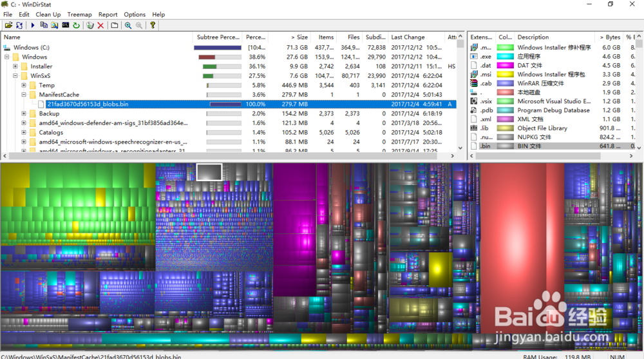Collapse the WinSxS folder node
The width and height of the screenshot is (644, 359).
coord(15,75)
